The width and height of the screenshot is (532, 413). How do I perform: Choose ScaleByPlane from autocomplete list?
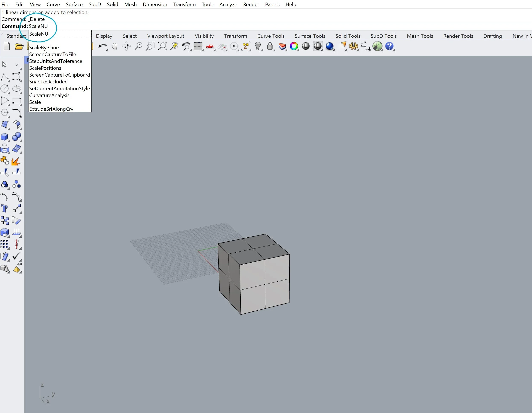[44, 48]
